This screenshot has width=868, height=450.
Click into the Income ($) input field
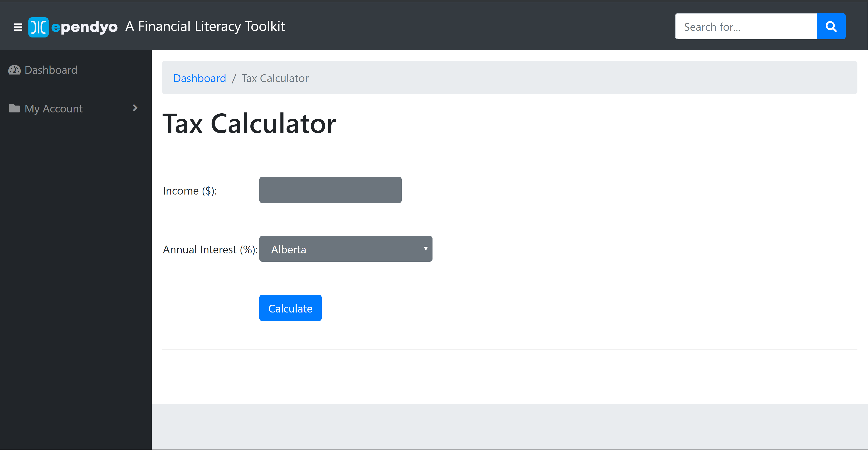point(330,190)
